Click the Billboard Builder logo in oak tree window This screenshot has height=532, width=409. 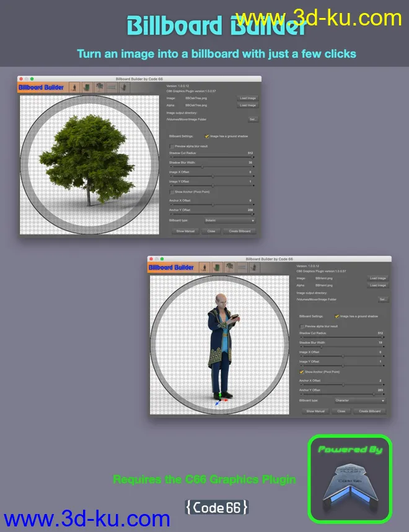coord(41,87)
